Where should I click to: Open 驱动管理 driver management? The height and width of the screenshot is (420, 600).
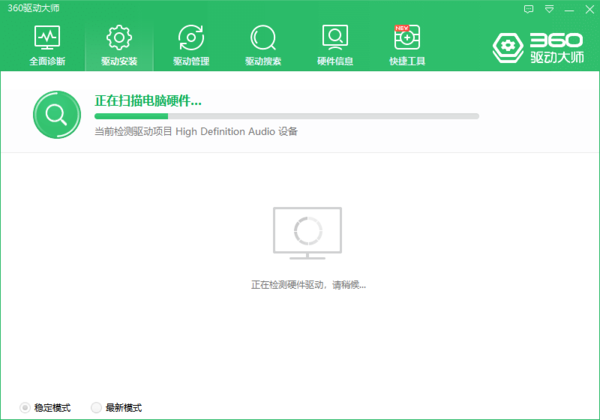point(191,45)
